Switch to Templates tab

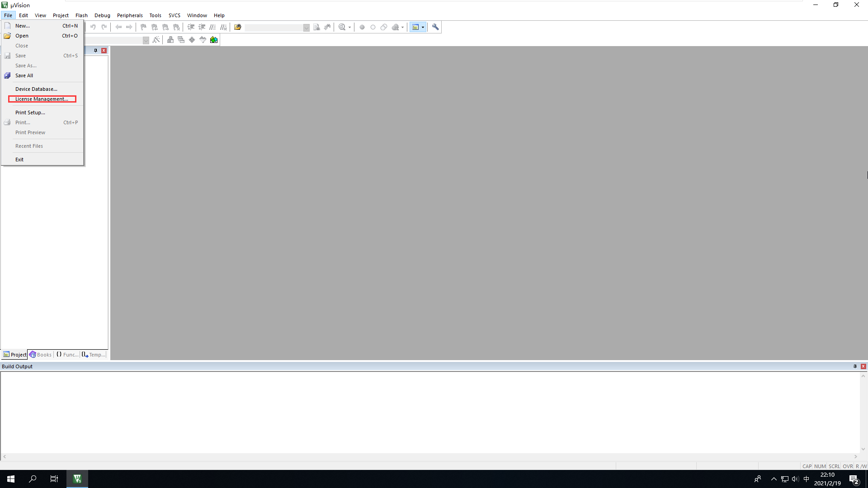click(x=94, y=355)
